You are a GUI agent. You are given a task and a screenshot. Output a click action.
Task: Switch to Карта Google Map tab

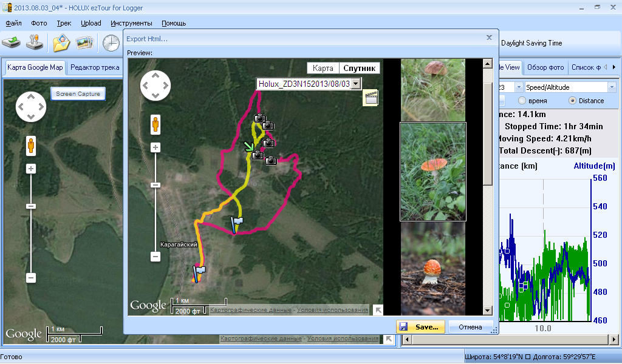point(35,67)
